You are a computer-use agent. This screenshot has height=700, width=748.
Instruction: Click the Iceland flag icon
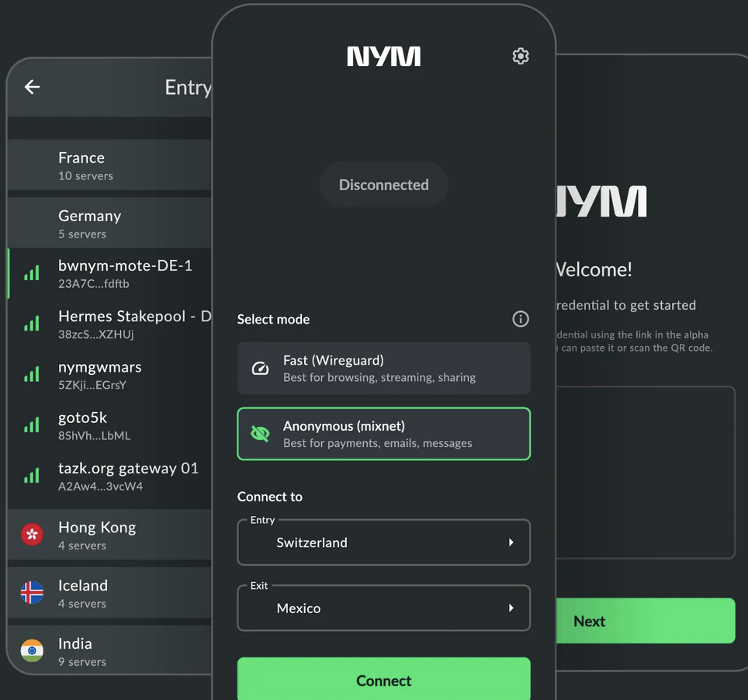point(32,593)
